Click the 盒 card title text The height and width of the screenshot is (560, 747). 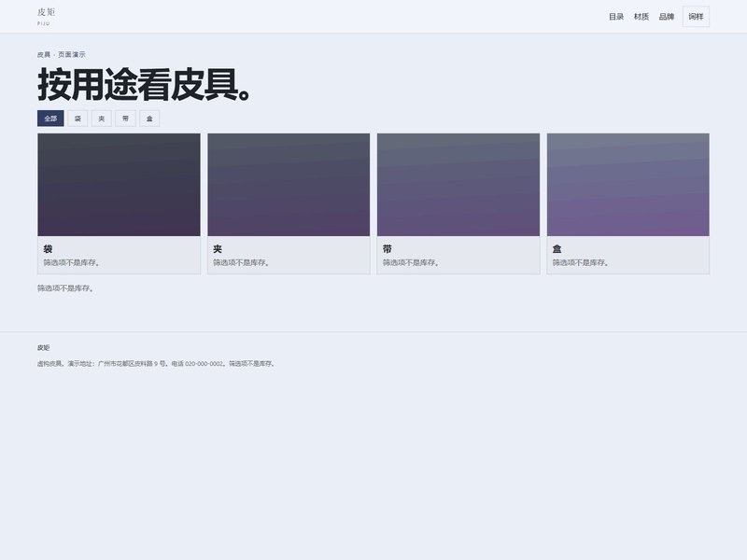557,248
